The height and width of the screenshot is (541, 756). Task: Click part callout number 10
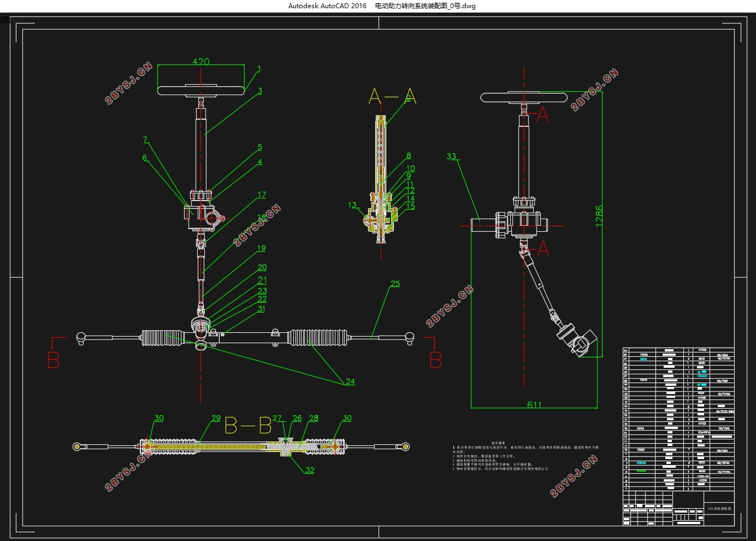pos(410,168)
